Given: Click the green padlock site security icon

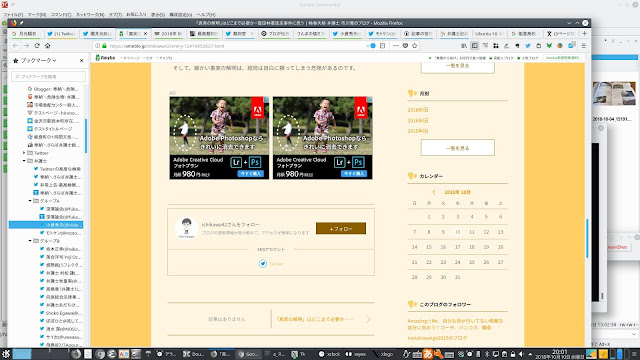Looking at the screenshot, I should 104,46.
